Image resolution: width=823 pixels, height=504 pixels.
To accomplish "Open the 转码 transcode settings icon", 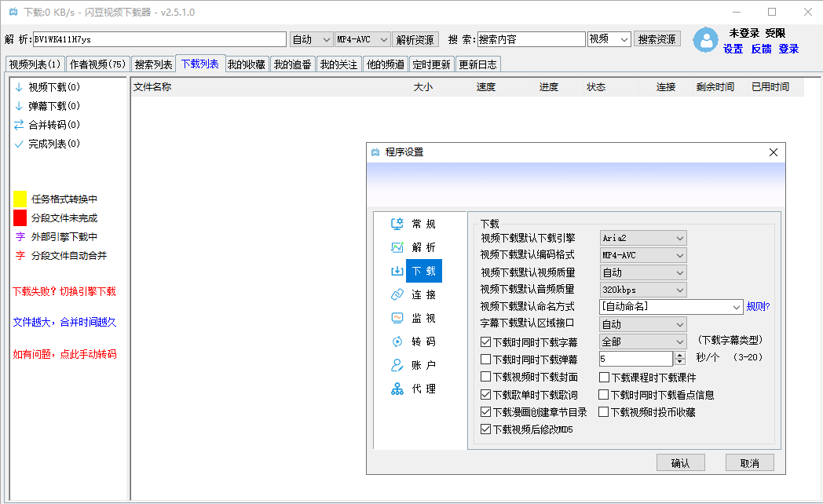I will [x=397, y=341].
